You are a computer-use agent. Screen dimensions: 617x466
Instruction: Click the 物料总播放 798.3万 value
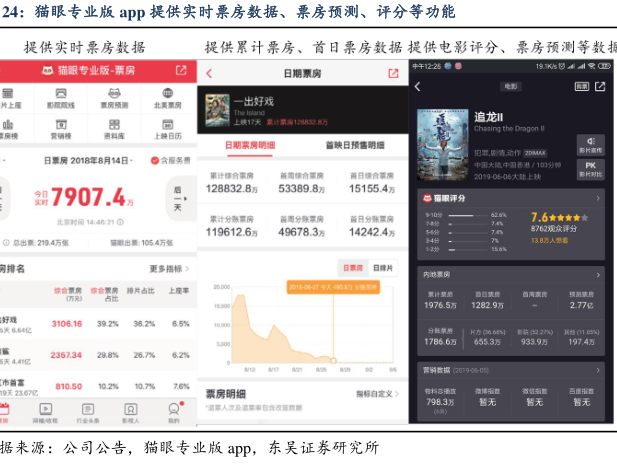click(x=440, y=402)
